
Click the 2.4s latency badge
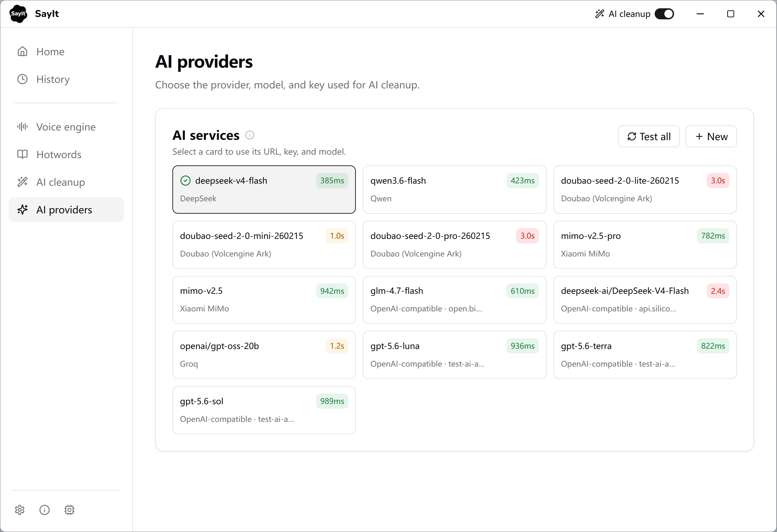pos(718,291)
